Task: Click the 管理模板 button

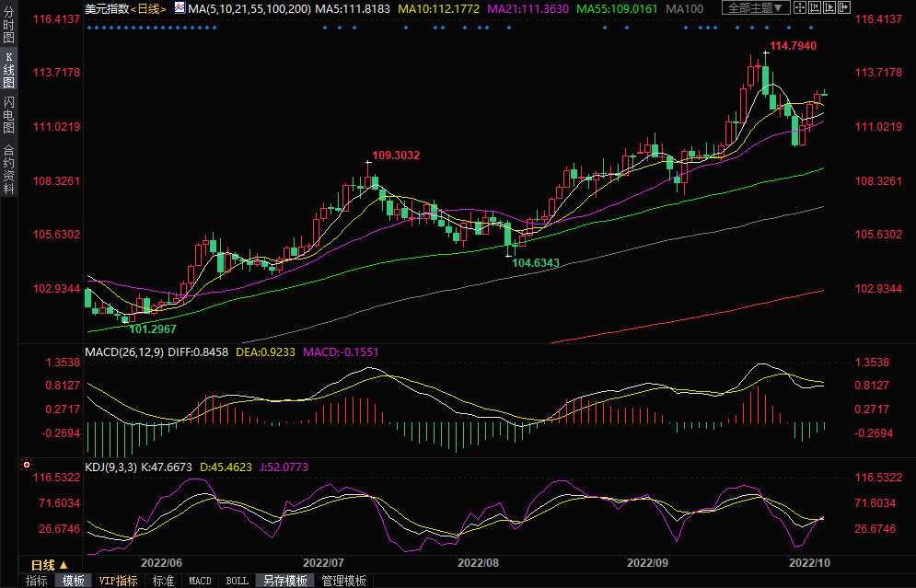Action: [343, 581]
